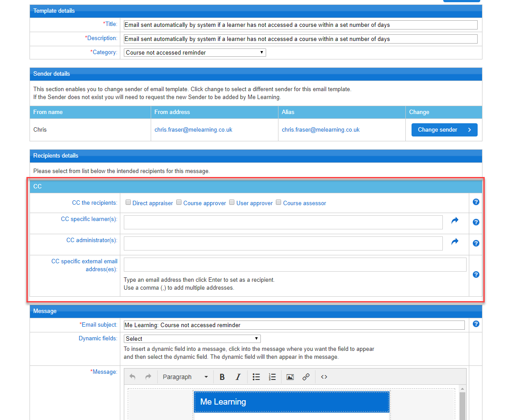Toggle bold formatting in the editor
512x420 pixels.
tap(222, 377)
